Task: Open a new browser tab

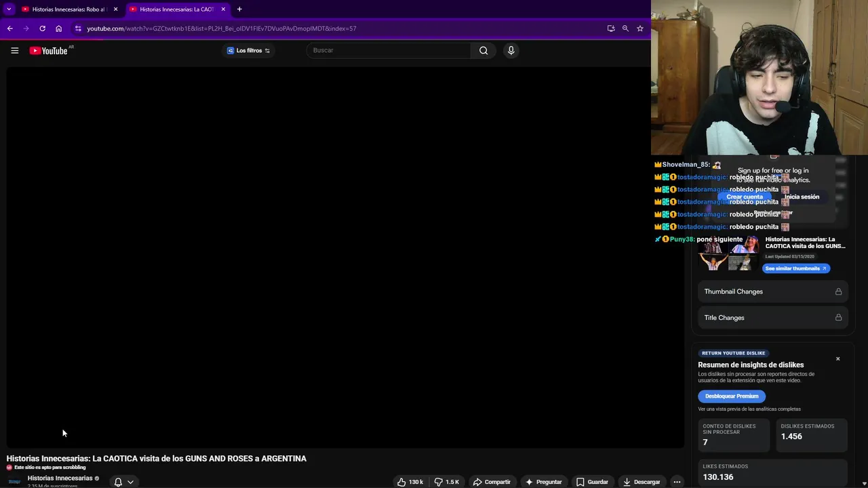Action: (239, 9)
